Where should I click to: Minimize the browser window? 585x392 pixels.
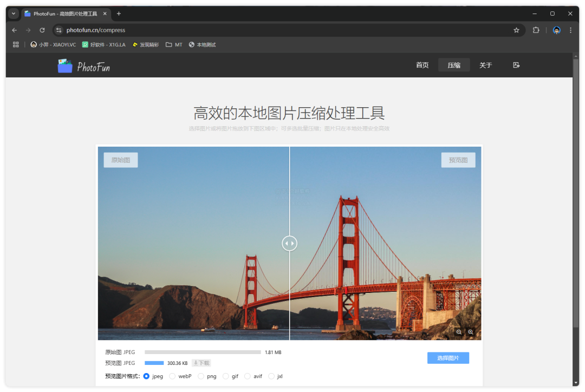(535, 14)
